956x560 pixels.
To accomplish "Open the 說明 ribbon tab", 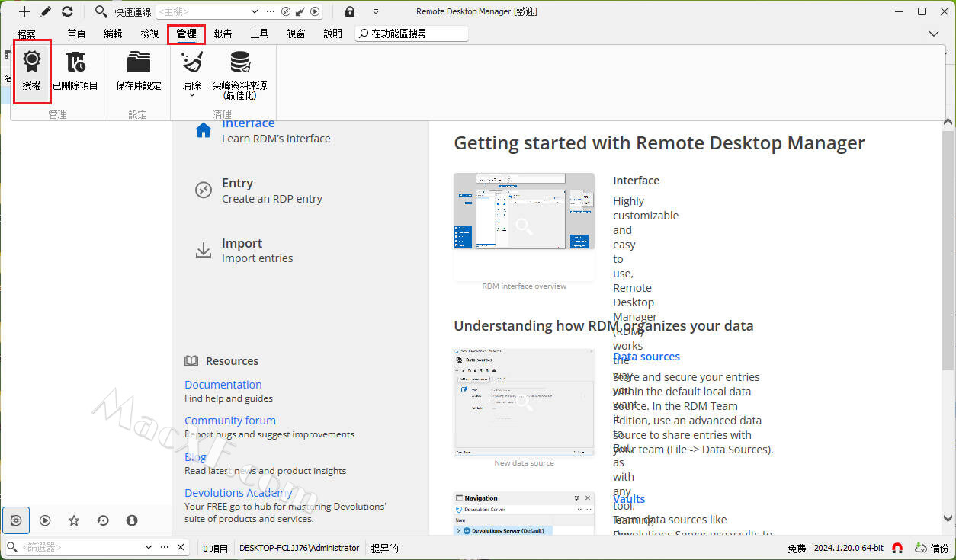I will (x=332, y=34).
